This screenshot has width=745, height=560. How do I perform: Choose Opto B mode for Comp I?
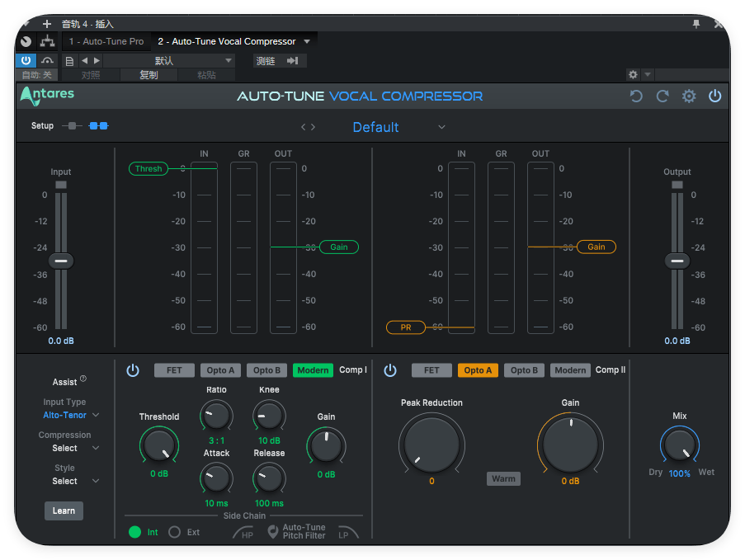[266, 370]
